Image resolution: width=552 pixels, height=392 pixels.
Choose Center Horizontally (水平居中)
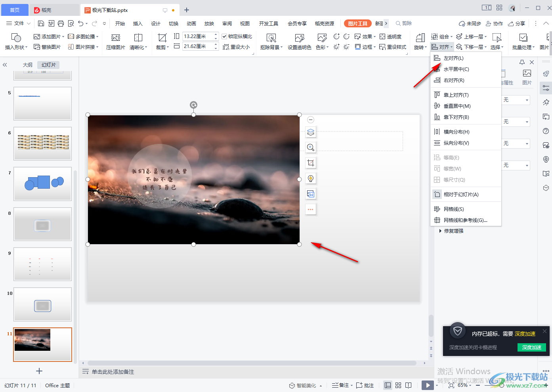click(466, 69)
